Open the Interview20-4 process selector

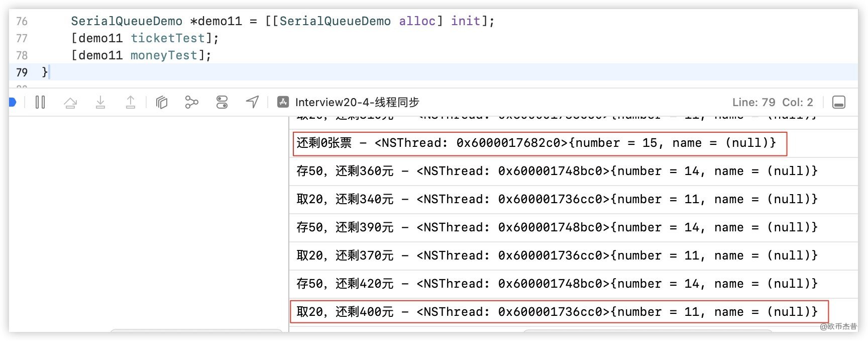pyautogui.click(x=357, y=103)
